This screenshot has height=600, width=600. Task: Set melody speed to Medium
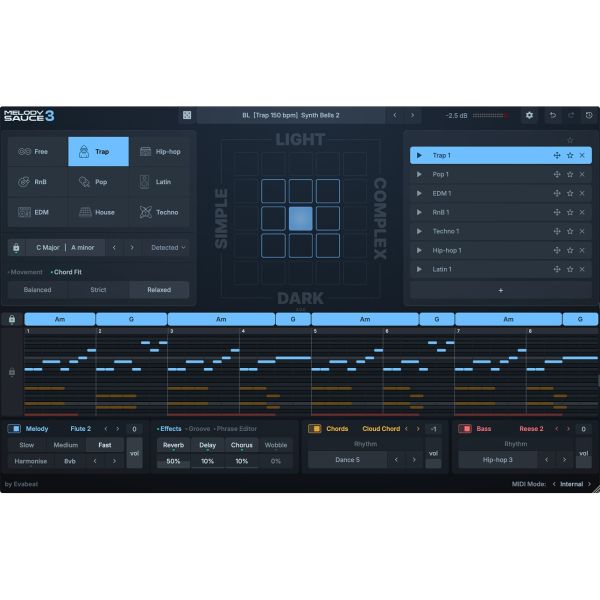(65, 445)
